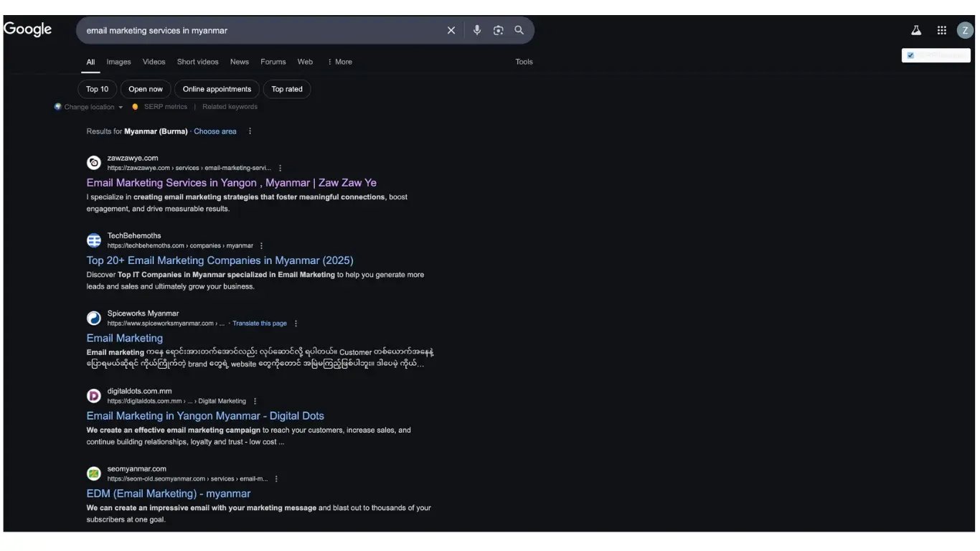Open Top 20+ Email Marketing Companies link
Screen dimensions: 980x551
point(220,260)
